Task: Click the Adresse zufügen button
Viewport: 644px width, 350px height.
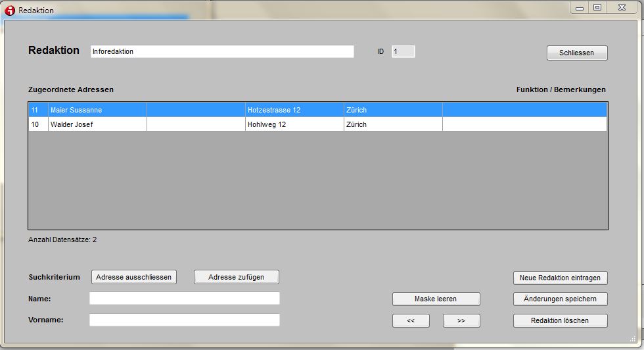Action: (236, 277)
